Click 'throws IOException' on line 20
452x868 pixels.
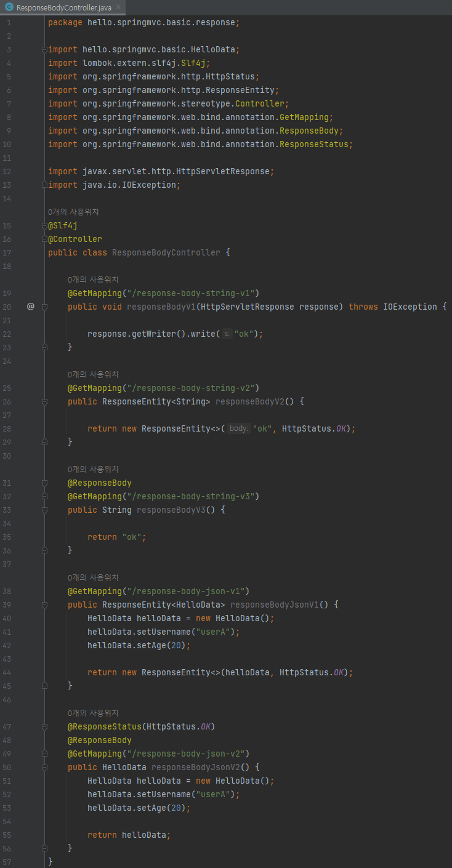click(x=392, y=307)
